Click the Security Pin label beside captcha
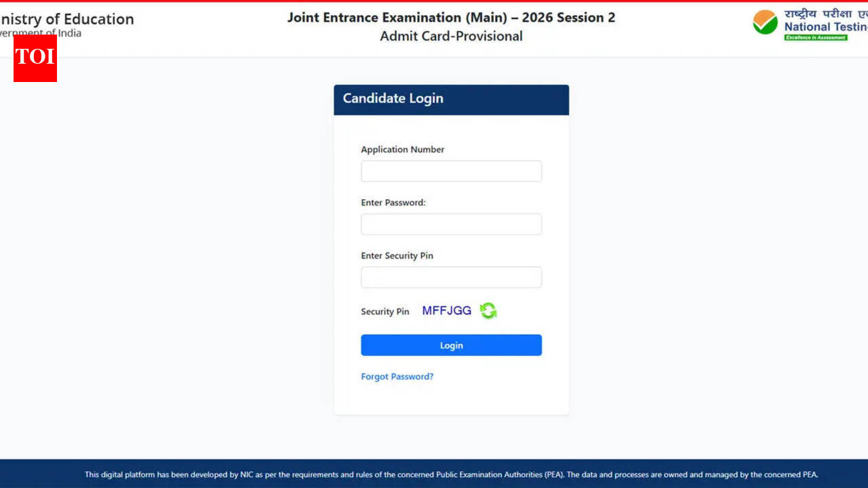868x488 pixels. (x=384, y=312)
